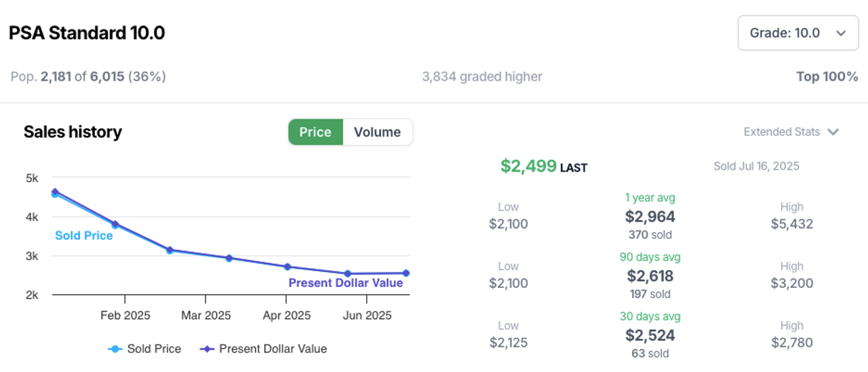Viewport: 868px width, 372px height.
Task: Click the 1 year avg $2,964 value
Action: [x=650, y=217]
